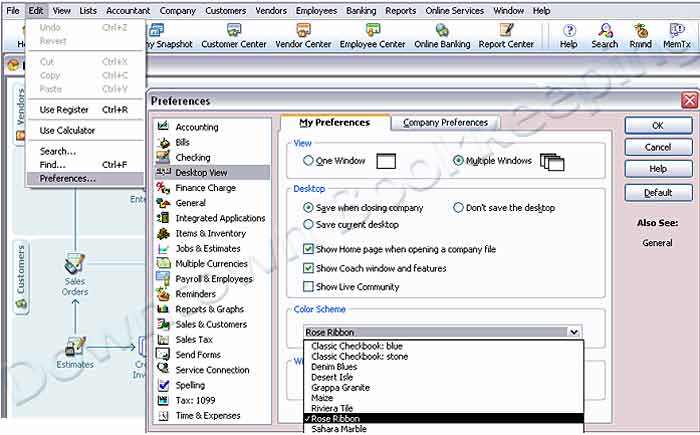Choose Classic Checkbook: stone color scheme

click(443, 356)
